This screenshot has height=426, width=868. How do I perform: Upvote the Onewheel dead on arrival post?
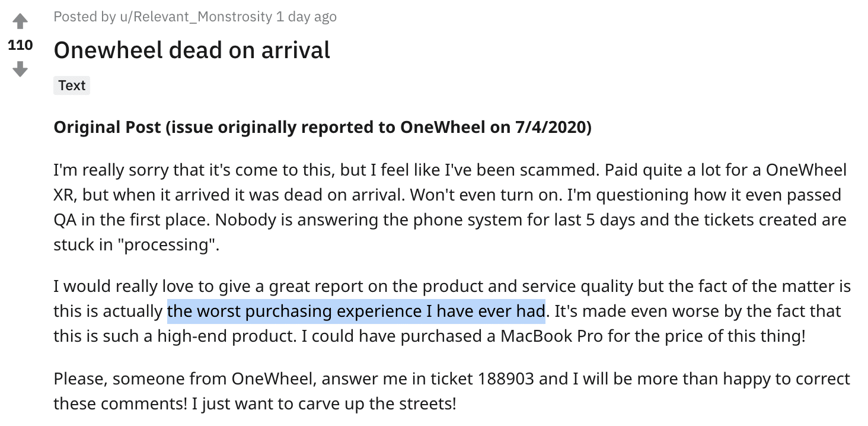(20, 22)
